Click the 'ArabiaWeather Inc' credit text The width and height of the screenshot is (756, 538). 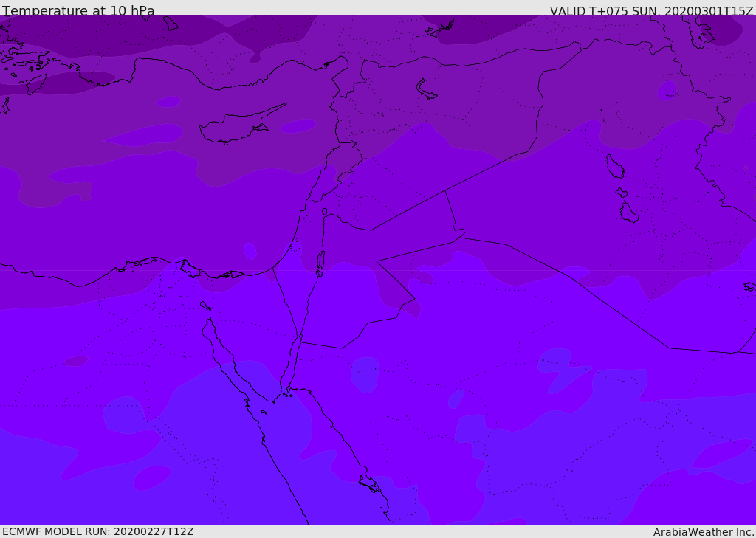[x=704, y=532]
